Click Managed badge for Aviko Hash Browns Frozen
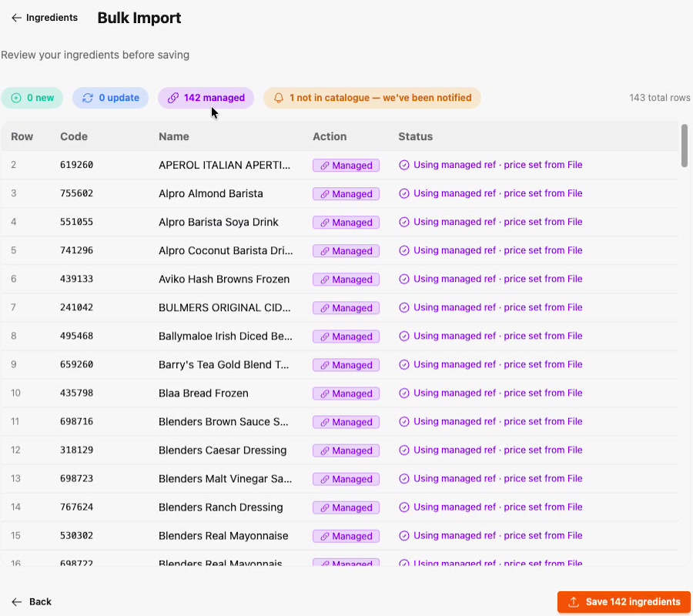The width and height of the screenshot is (693, 616). [346, 280]
